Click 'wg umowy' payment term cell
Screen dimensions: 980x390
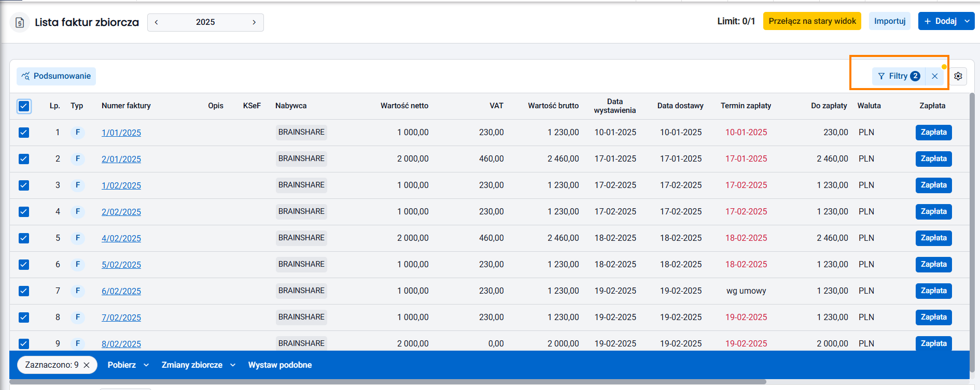746,291
